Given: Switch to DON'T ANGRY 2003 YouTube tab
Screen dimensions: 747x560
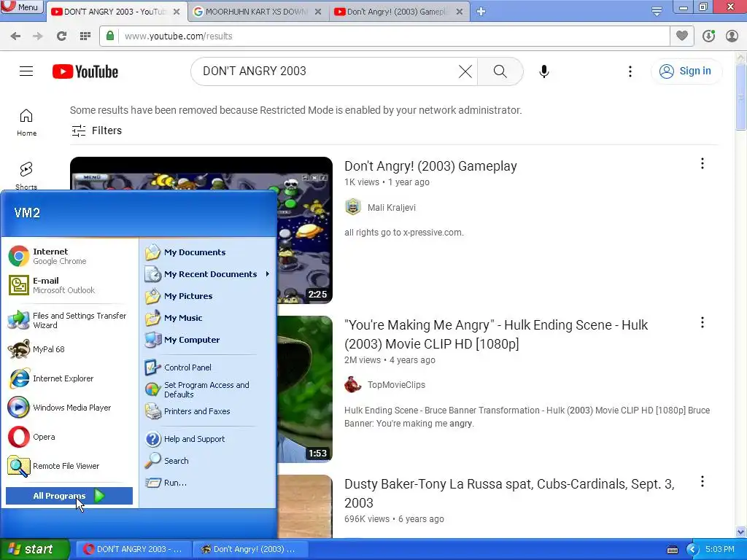Looking at the screenshot, I should pyautogui.click(x=116, y=12).
